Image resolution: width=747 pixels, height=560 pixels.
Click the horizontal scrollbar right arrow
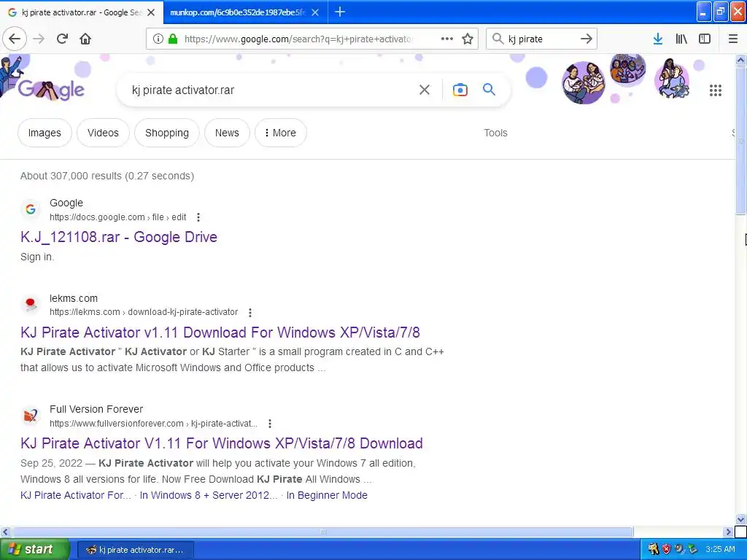728,532
